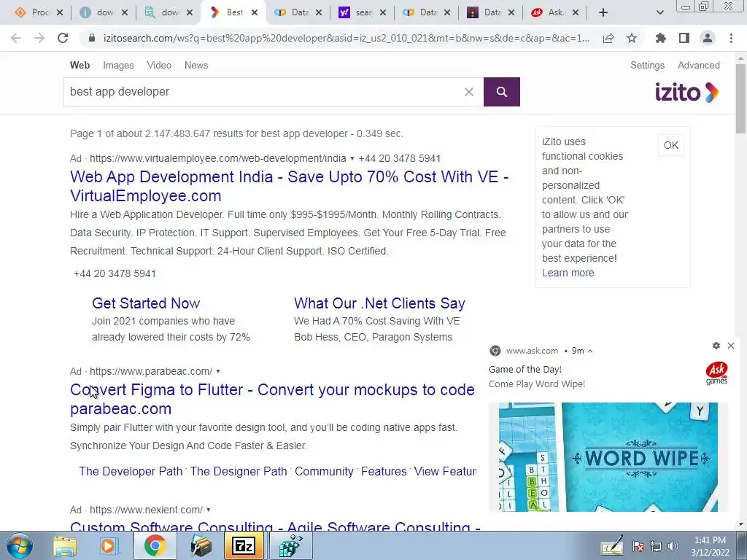Screen dimensions: 747x560
Task: Close the active Best tab
Action: (255, 12)
